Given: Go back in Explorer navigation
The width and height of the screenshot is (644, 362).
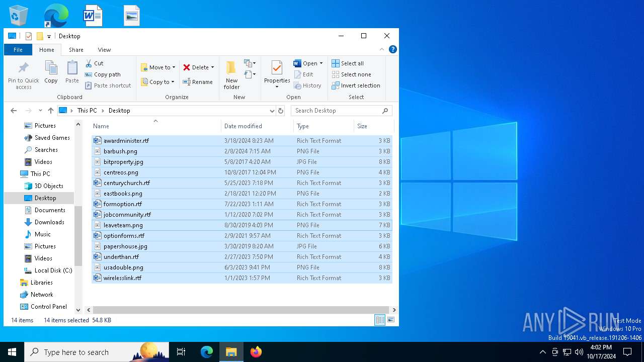Looking at the screenshot, I should (14, 111).
